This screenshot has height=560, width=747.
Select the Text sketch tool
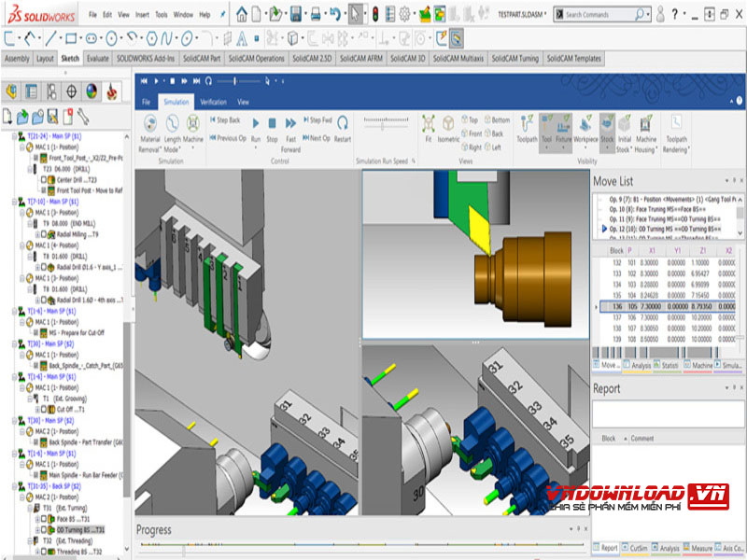[x=242, y=38]
